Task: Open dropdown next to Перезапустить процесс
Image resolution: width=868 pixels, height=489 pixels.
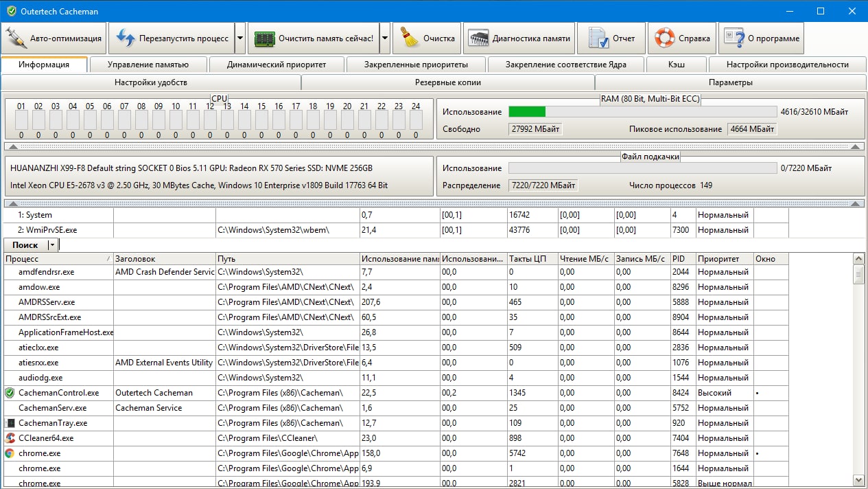Action: [239, 38]
